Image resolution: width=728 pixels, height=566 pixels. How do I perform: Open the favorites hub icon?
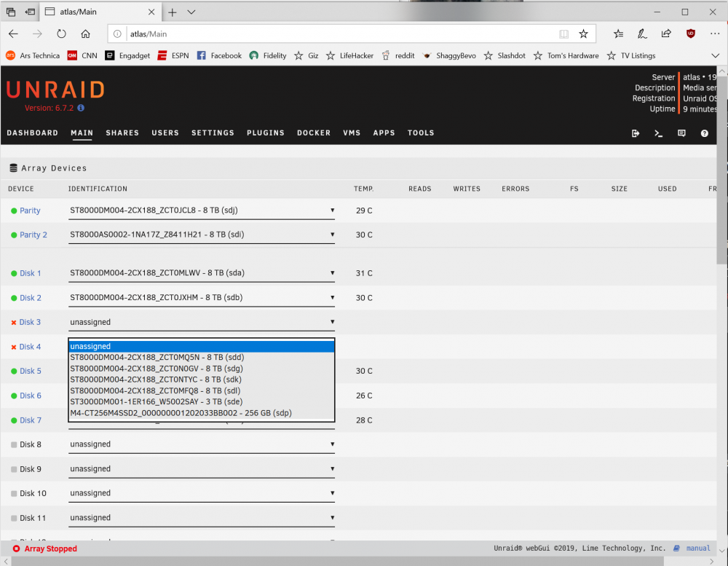618,34
